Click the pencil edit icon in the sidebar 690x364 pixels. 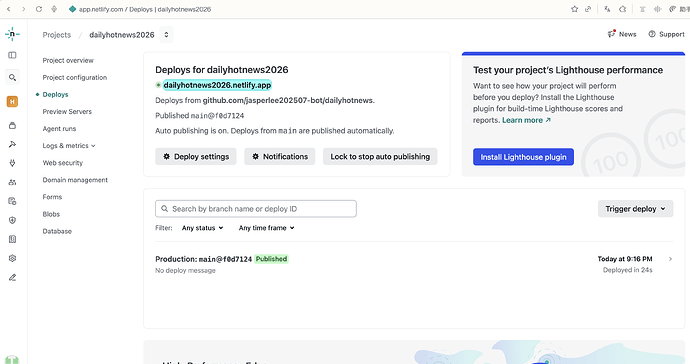coord(12,277)
